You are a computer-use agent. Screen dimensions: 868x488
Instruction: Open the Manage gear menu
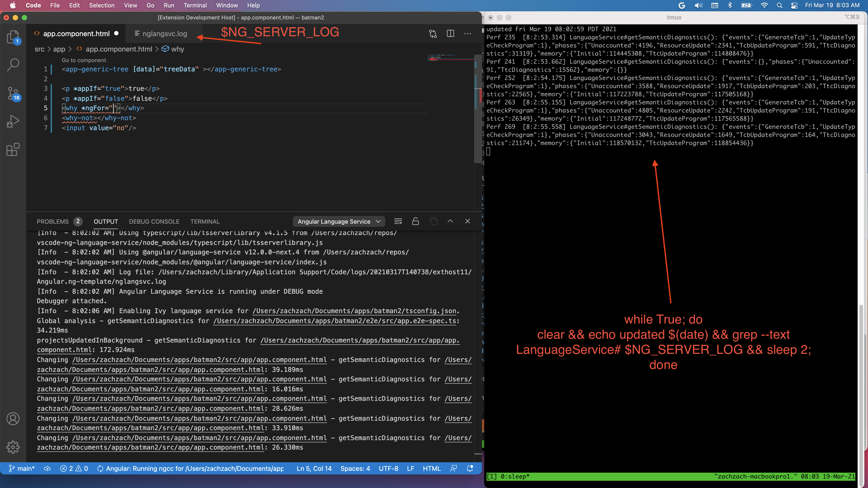pyautogui.click(x=13, y=447)
